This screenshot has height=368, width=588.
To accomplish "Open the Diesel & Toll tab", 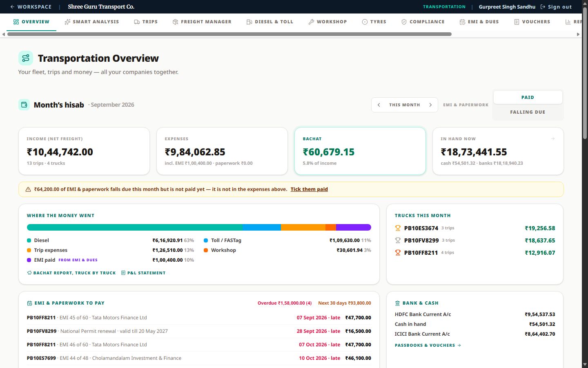I will 270,22.
